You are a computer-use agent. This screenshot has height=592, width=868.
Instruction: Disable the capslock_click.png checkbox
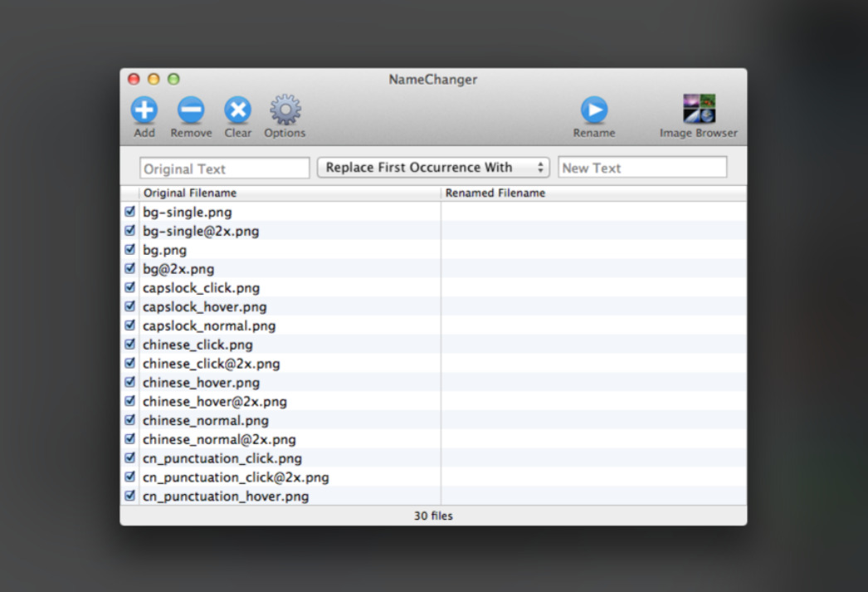(x=130, y=287)
